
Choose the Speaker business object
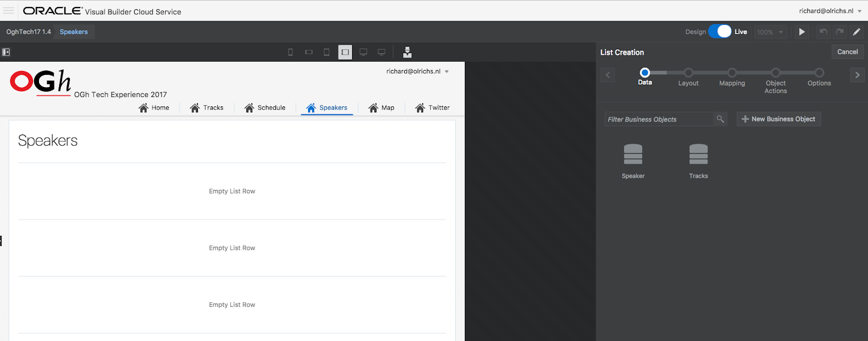coord(633,161)
